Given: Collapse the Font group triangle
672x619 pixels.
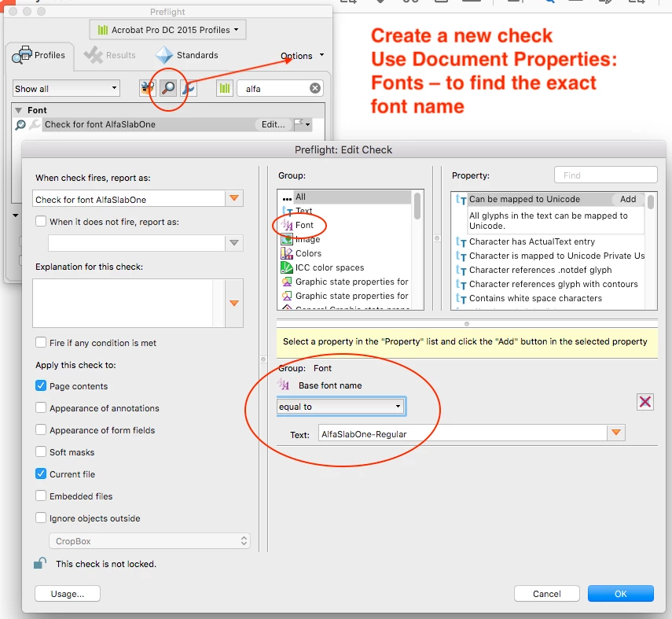Looking at the screenshot, I should (18, 110).
